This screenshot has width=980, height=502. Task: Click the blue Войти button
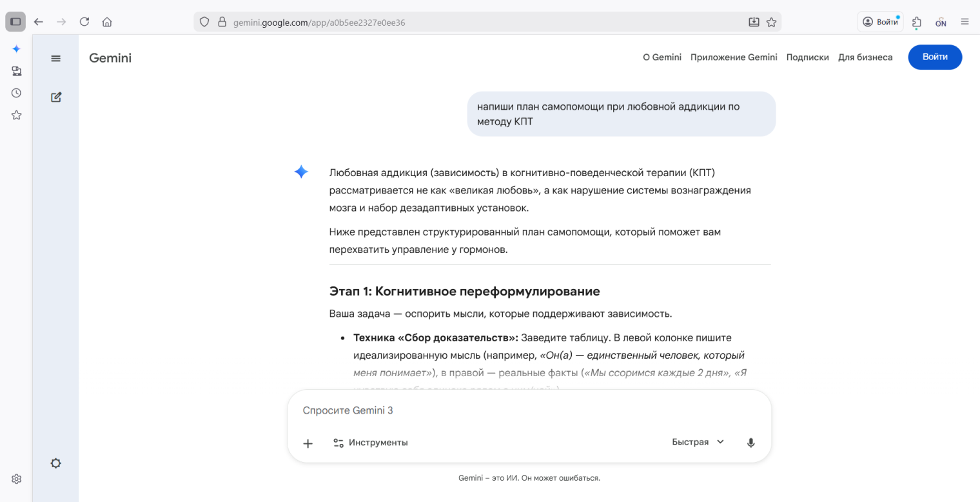(x=934, y=57)
